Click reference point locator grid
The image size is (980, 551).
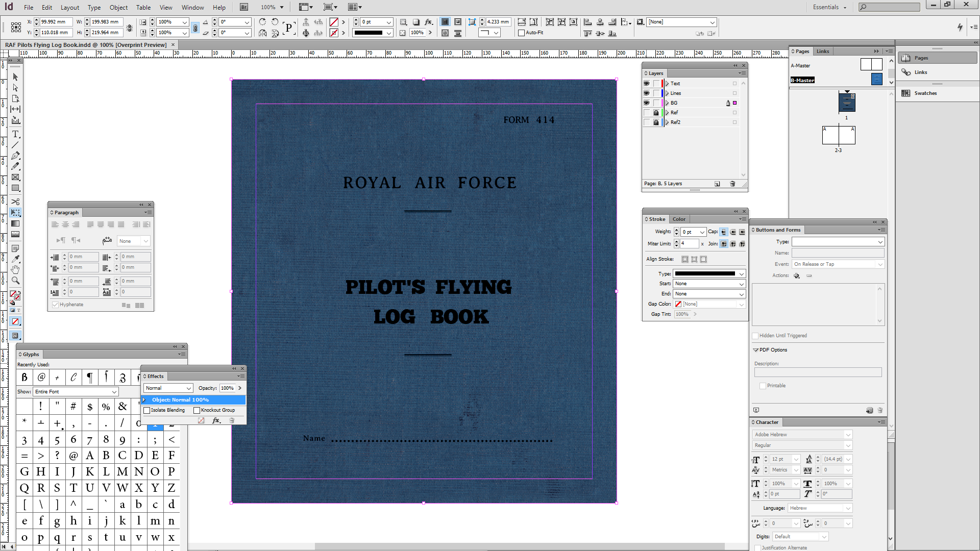[16, 27]
